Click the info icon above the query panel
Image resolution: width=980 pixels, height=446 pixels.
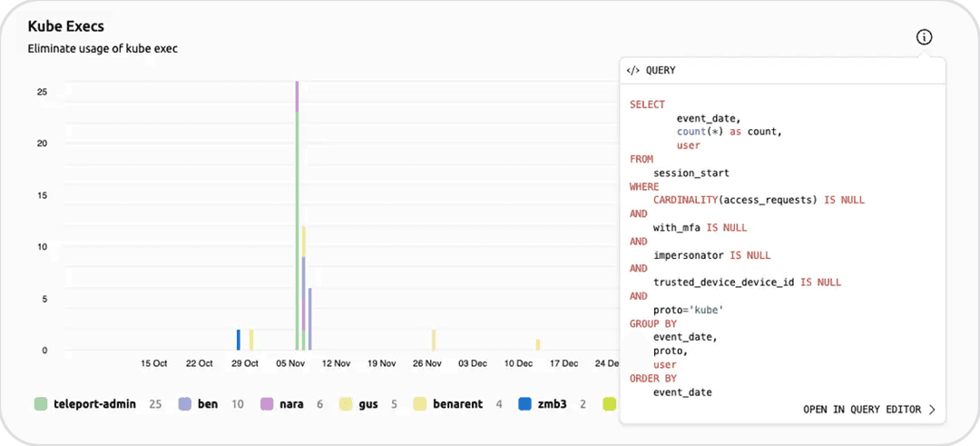click(x=924, y=37)
